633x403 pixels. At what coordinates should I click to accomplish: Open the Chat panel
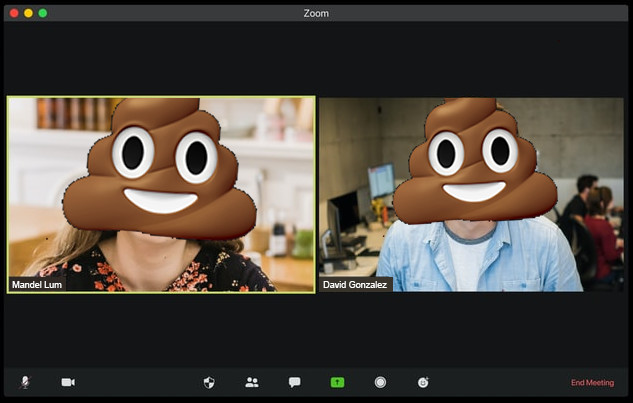coord(295,382)
